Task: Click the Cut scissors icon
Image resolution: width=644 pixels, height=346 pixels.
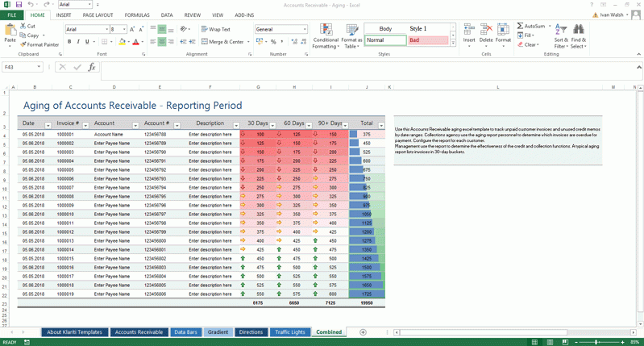Action: [22, 26]
